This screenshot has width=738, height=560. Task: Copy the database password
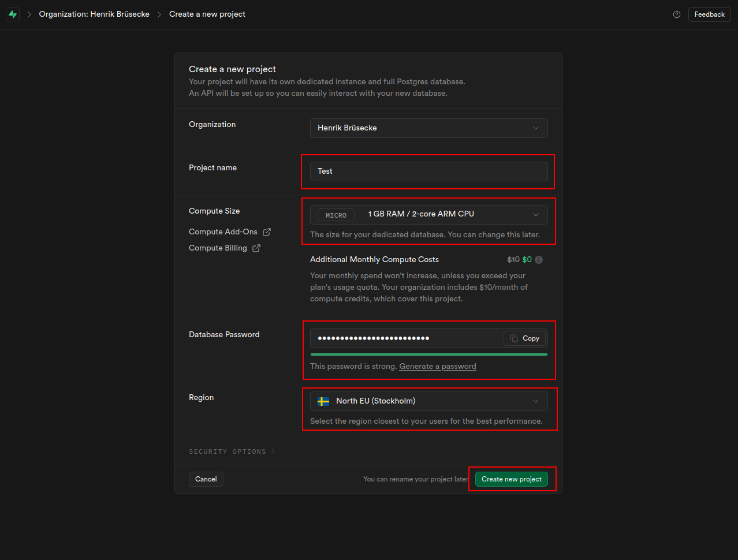[x=525, y=338]
